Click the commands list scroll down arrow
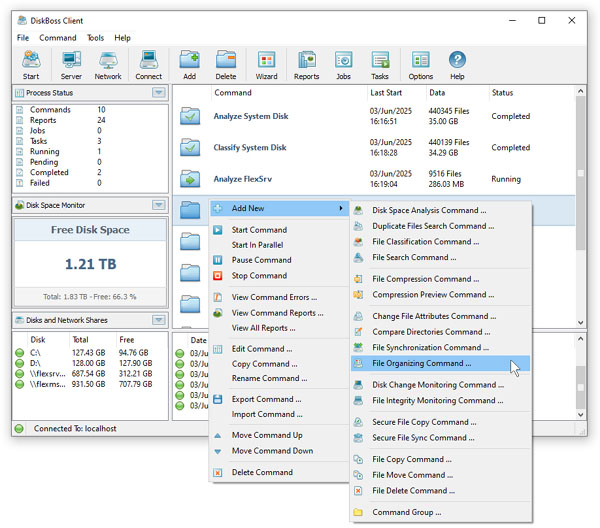 [580, 323]
